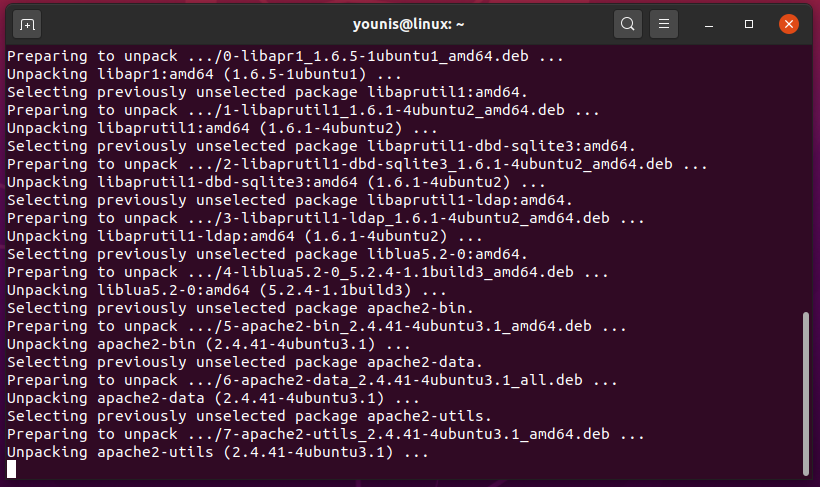Click the blinking terminal cursor block

(12, 469)
